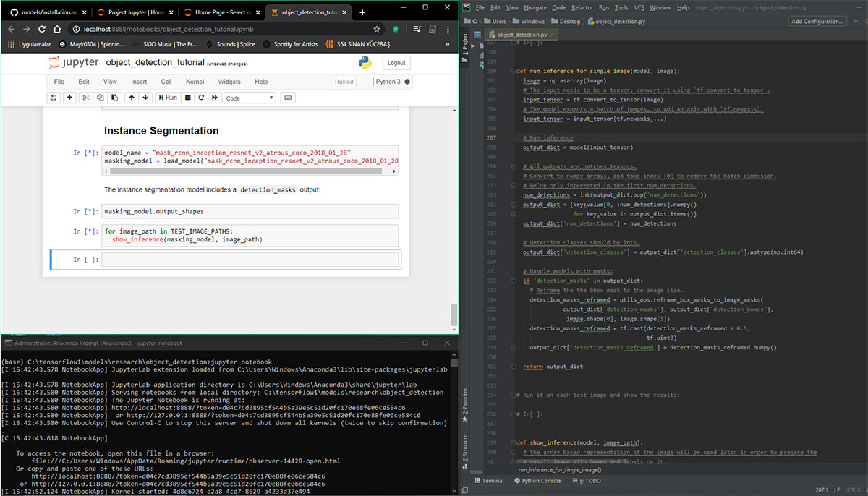Collapse show_inference function fold marker

(x=512, y=442)
